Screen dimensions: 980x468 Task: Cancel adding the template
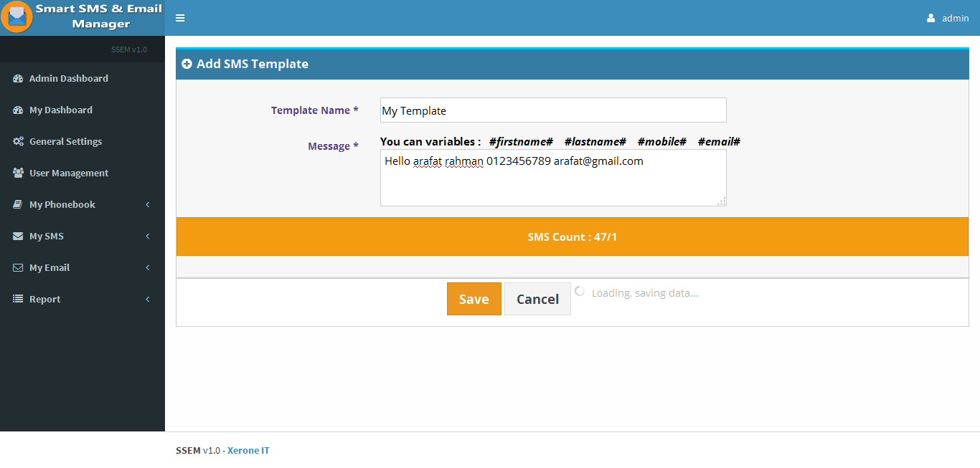pyautogui.click(x=537, y=299)
